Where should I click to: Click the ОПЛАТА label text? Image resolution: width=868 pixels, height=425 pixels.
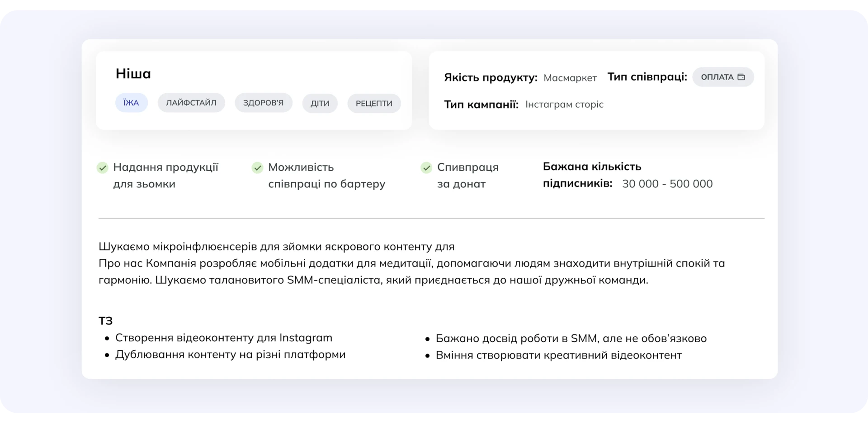point(717,77)
